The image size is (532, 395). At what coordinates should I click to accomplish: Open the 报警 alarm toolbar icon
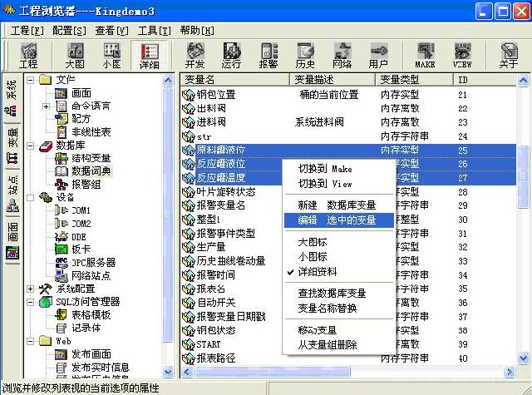pyautogui.click(x=268, y=56)
